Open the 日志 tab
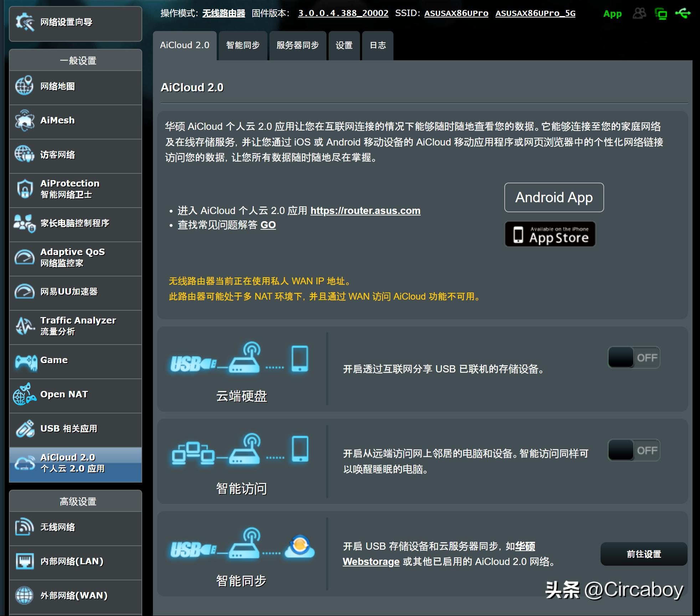This screenshot has height=616, width=700. click(x=377, y=45)
